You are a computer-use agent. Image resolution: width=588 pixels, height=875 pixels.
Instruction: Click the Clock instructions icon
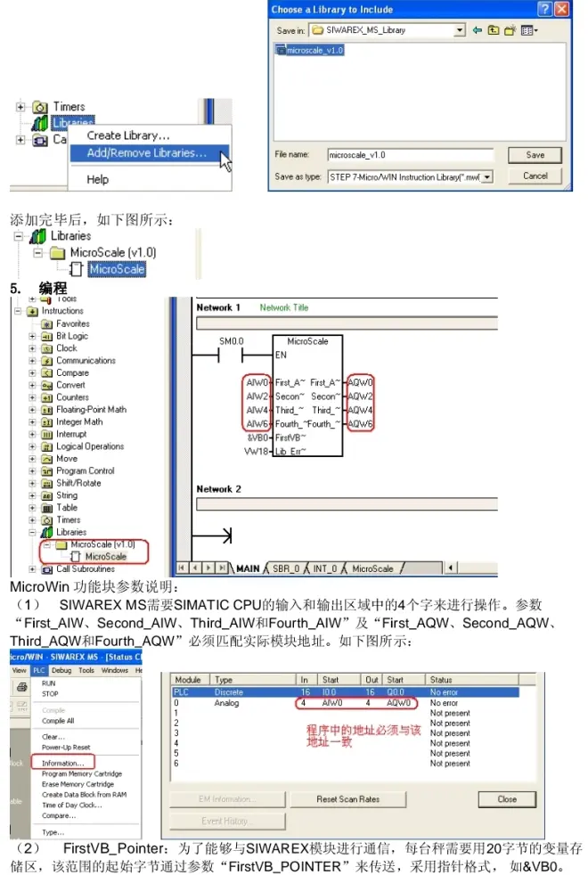(47, 348)
